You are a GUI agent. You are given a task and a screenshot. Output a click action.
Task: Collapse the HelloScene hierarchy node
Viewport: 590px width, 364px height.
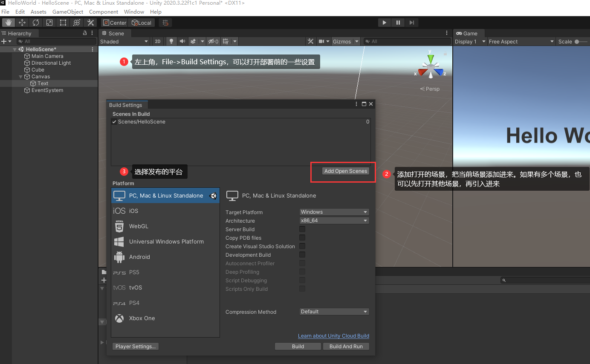point(15,49)
